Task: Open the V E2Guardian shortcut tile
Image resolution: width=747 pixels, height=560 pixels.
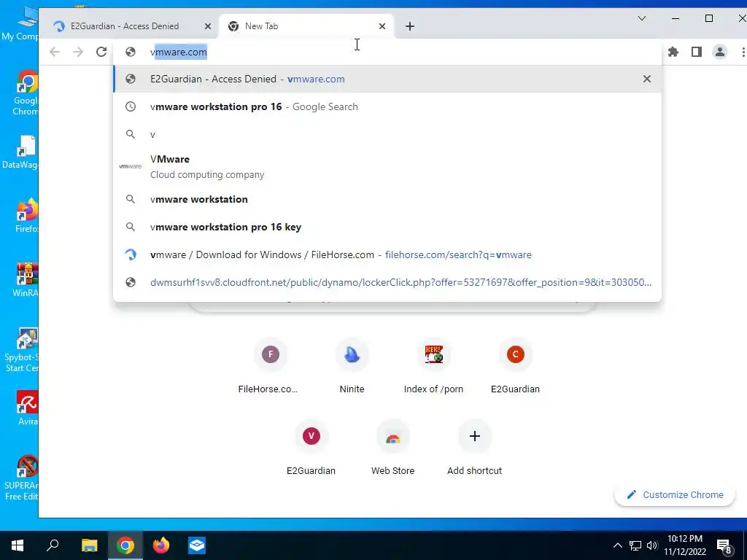Action: (x=311, y=448)
